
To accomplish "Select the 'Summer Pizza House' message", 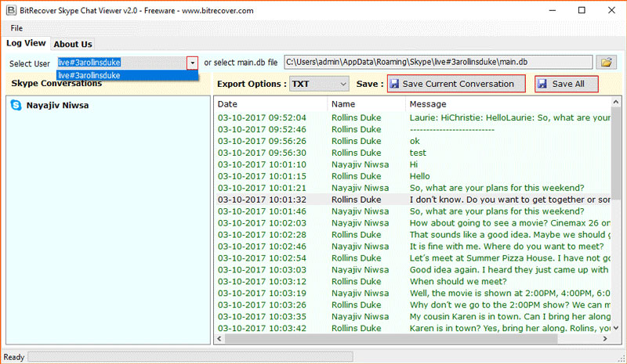I will point(413,258).
